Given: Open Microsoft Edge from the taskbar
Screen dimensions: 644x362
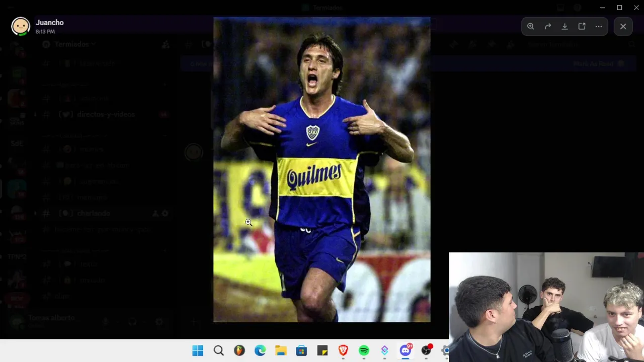Looking at the screenshot, I should pos(260,350).
